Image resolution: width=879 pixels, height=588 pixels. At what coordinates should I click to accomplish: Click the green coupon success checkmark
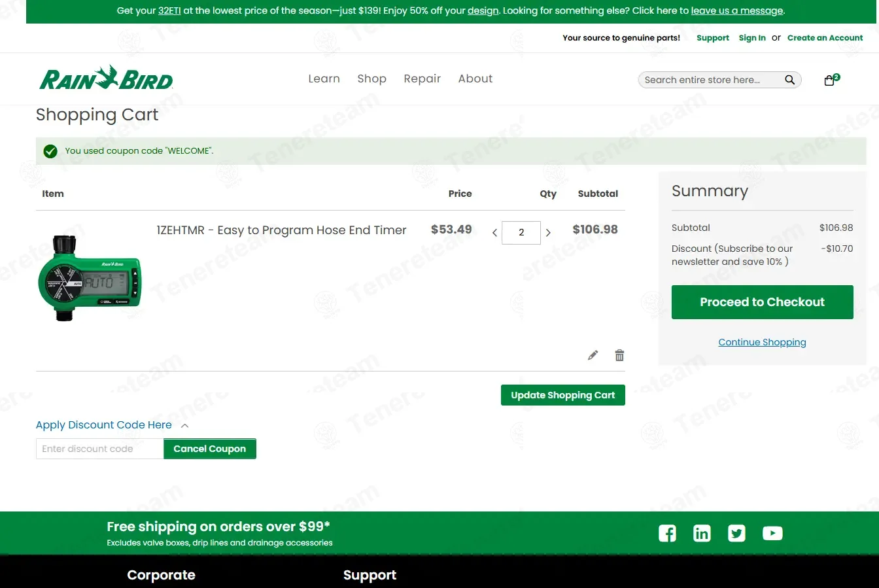50,151
